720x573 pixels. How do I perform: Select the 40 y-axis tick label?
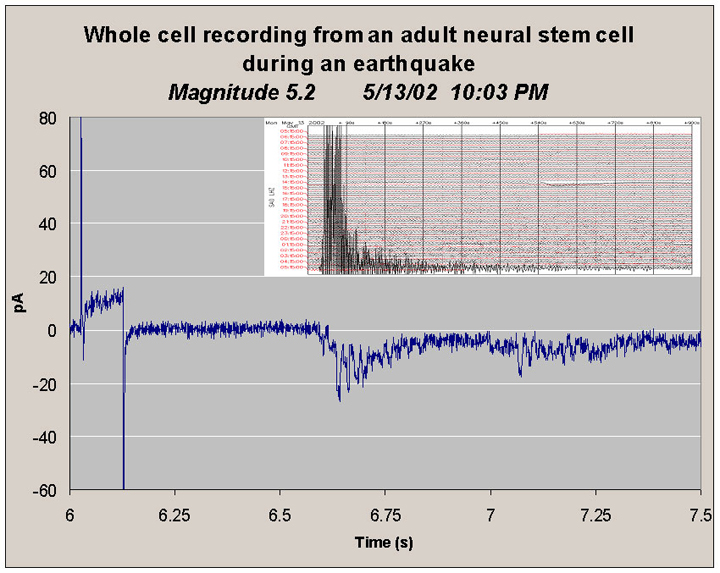point(47,224)
